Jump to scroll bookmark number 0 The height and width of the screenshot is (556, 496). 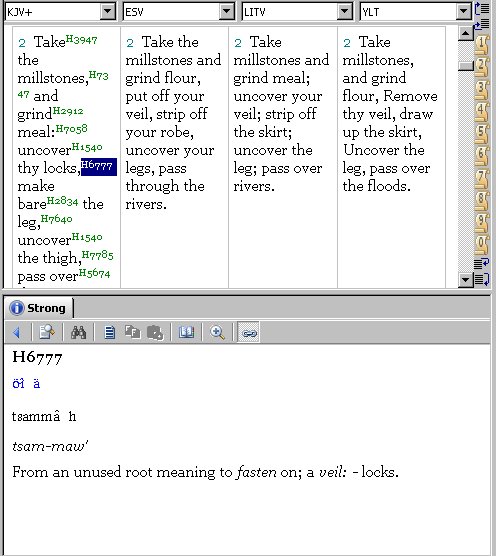coord(481,245)
